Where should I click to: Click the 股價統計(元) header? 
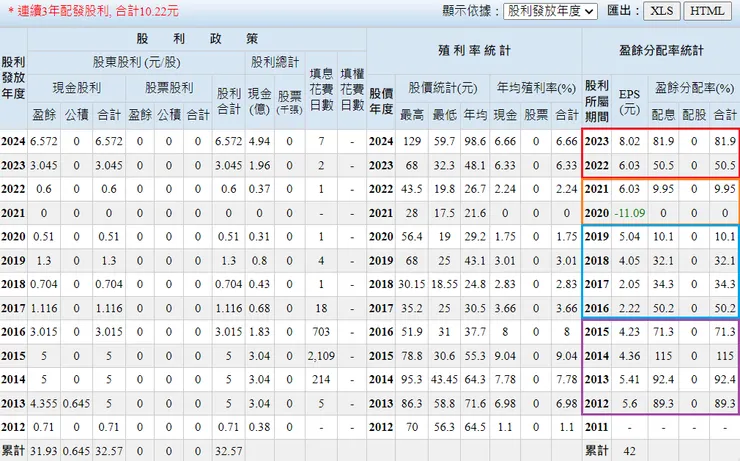443,88
